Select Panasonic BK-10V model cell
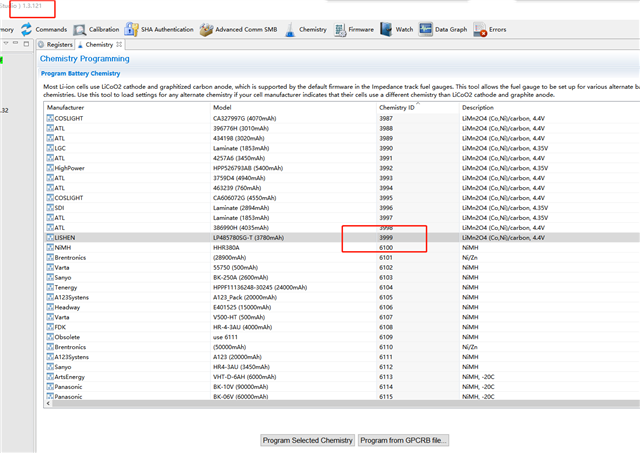Screen dimensions: 640x453 [240, 386]
